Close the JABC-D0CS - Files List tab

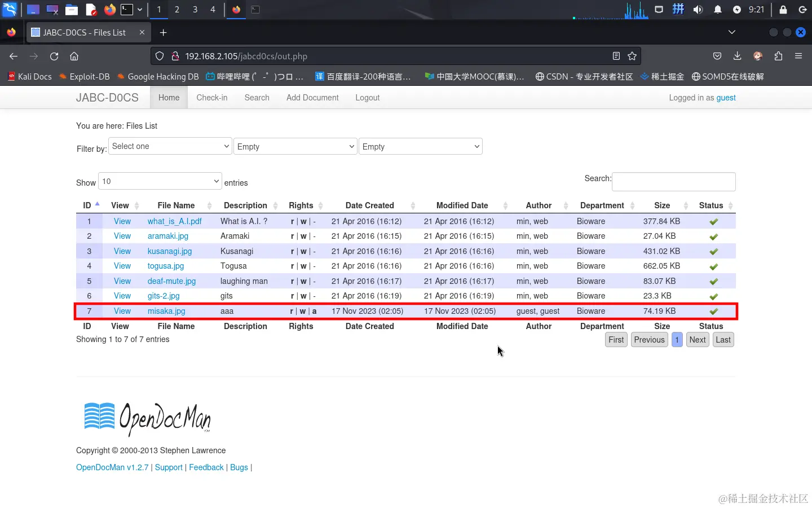coord(142,32)
